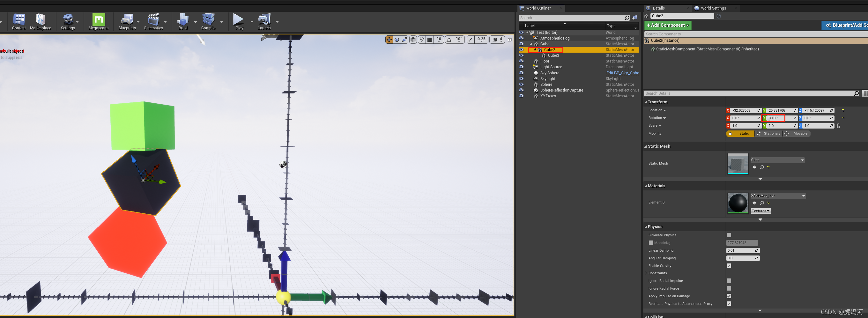This screenshot has width=868, height=318.
Task: Open the Marketplace toolbar button
Action: click(x=41, y=22)
